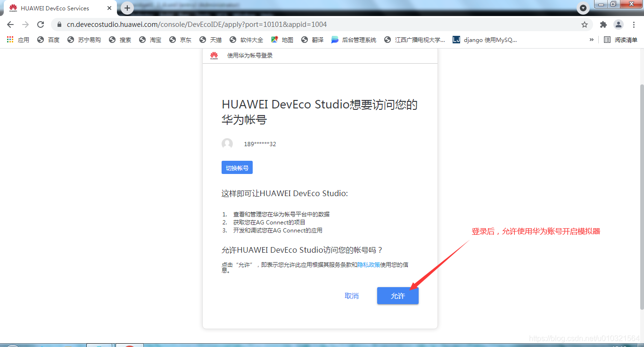Click the 切换帐号 button
644x347 pixels.
237,167
